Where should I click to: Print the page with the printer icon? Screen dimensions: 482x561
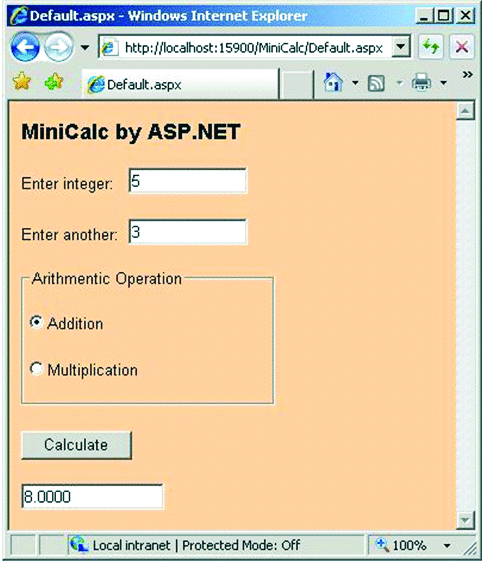tap(422, 83)
